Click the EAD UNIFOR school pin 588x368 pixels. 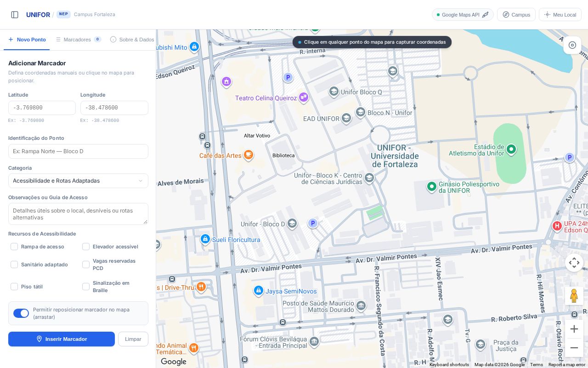coord(346,118)
